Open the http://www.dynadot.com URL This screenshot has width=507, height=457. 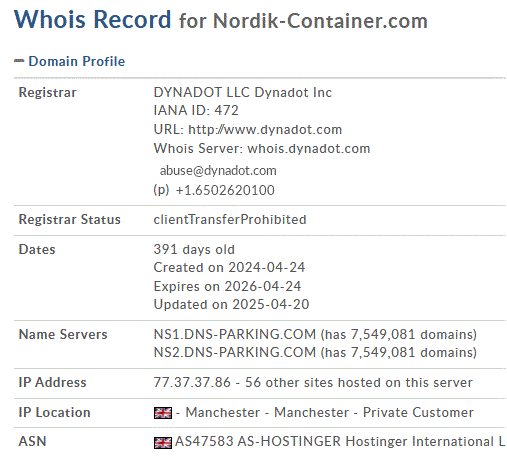(x=265, y=129)
